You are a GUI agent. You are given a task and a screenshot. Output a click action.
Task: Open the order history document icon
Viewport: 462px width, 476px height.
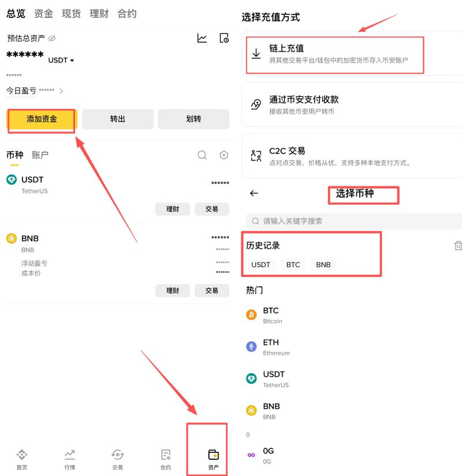225,38
